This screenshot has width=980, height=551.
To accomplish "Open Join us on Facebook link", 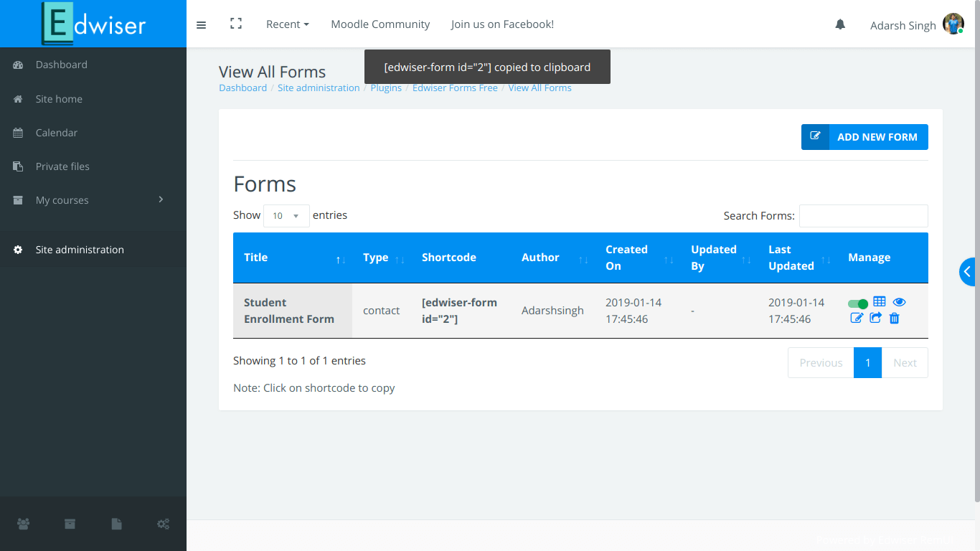I will (x=502, y=24).
